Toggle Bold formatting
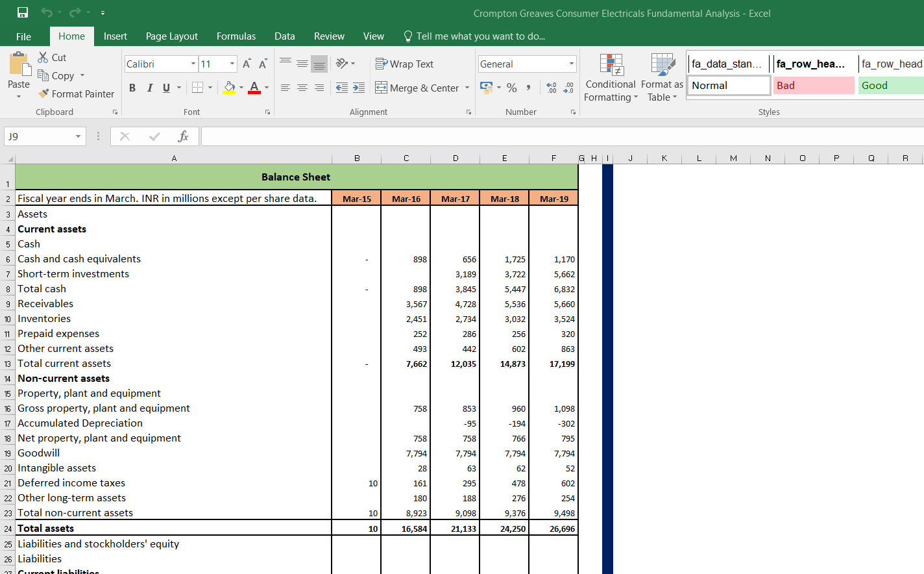 tap(132, 88)
